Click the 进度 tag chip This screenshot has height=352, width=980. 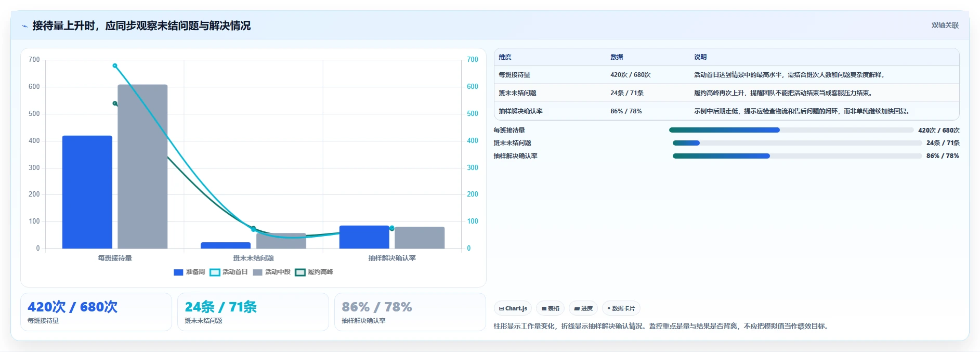tap(583, 308)
